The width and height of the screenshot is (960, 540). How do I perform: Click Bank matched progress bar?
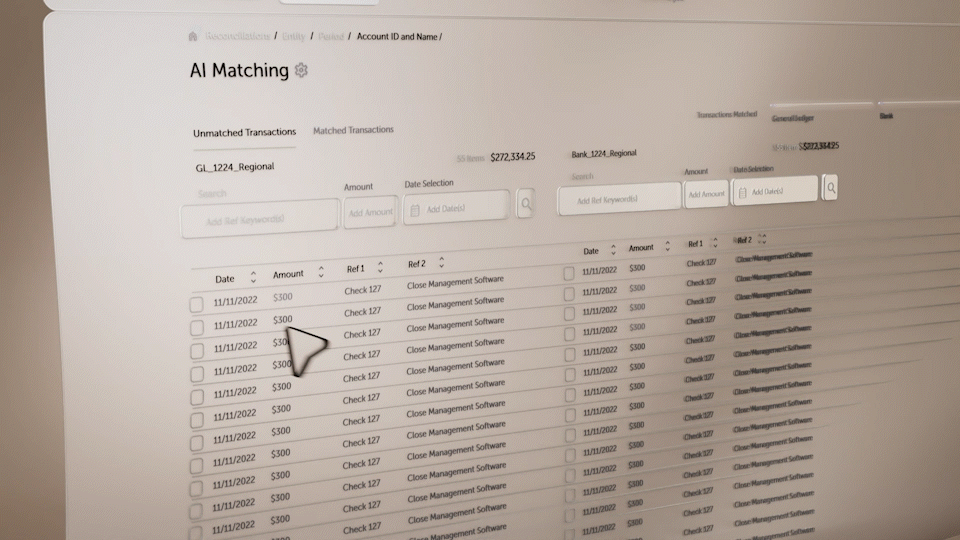(918, 102)
